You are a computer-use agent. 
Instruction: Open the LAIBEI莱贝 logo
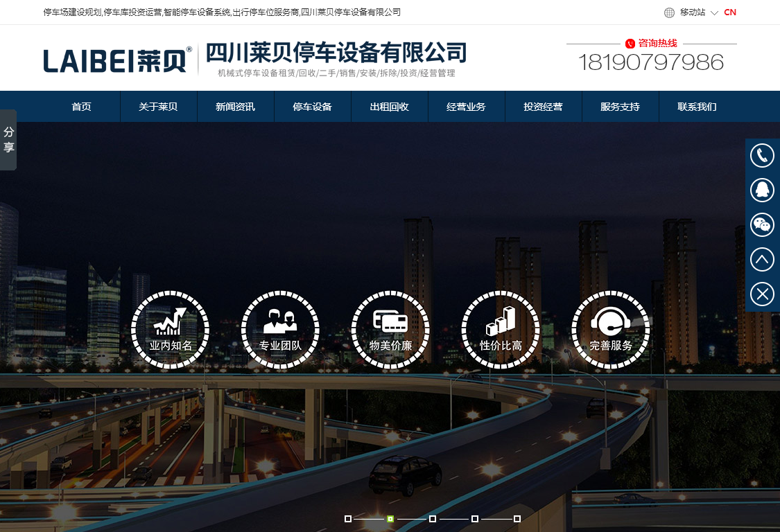point(117,60)
